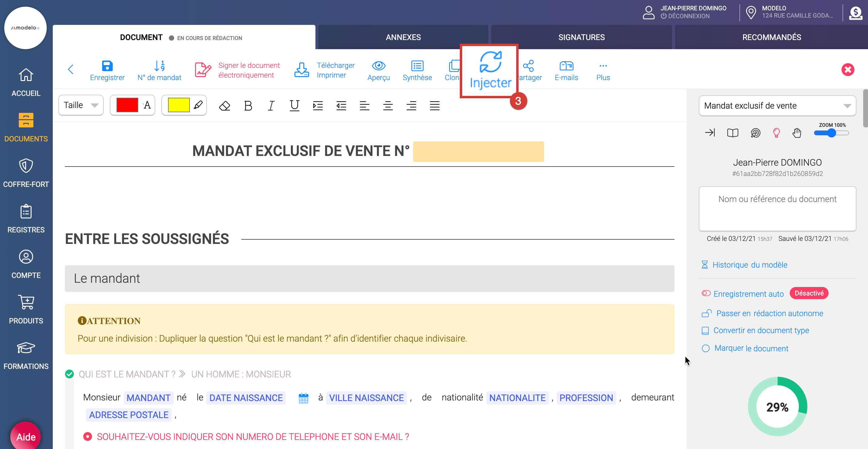
Task: Click Convertir en document type
Action: point(761,330)
